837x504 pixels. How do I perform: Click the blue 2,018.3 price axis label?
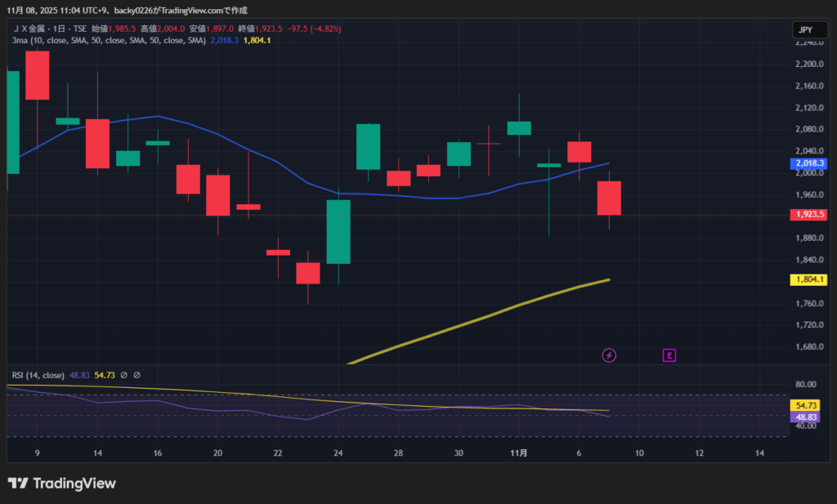pyautogui.click(x=808, y=163)
